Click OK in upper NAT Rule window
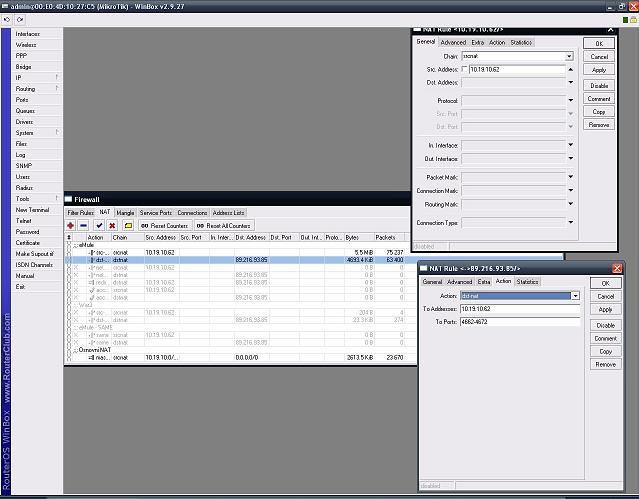Viewport: 639px width, 499px height. (599, 44)
